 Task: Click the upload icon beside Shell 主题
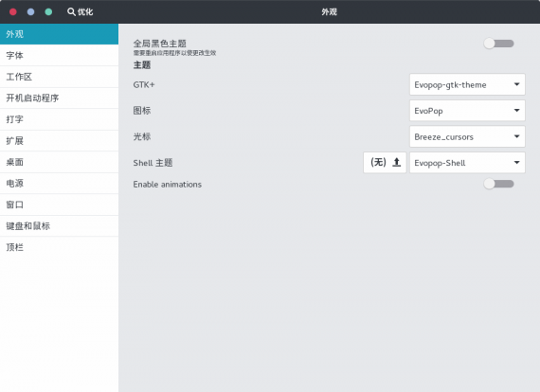[x=397, y=162]
